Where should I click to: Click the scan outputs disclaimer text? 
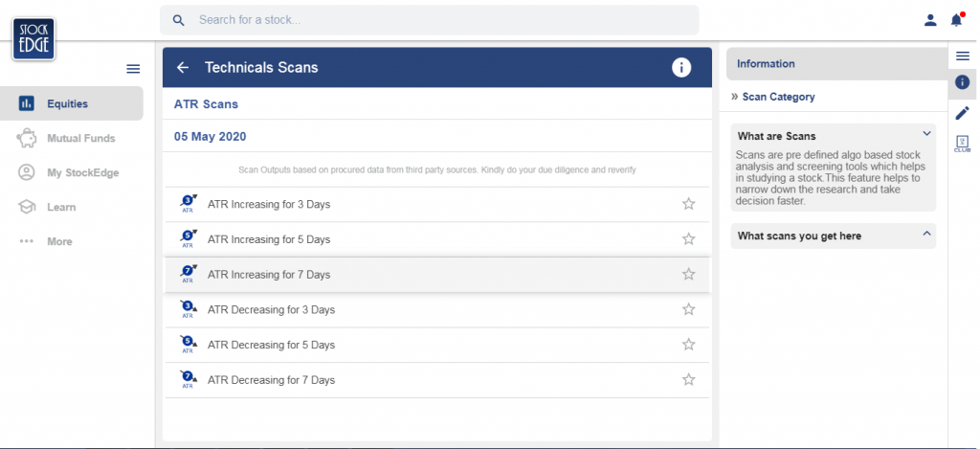[x=436, y=169]
